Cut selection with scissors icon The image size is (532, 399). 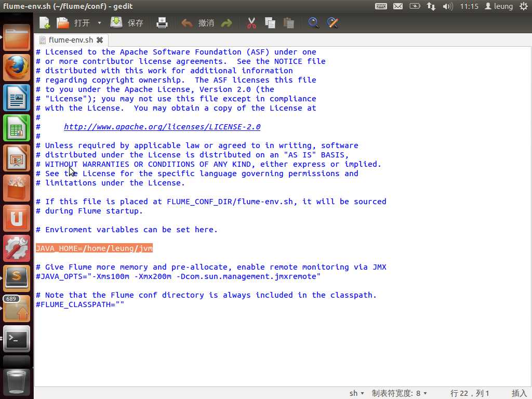coord(251,23)
